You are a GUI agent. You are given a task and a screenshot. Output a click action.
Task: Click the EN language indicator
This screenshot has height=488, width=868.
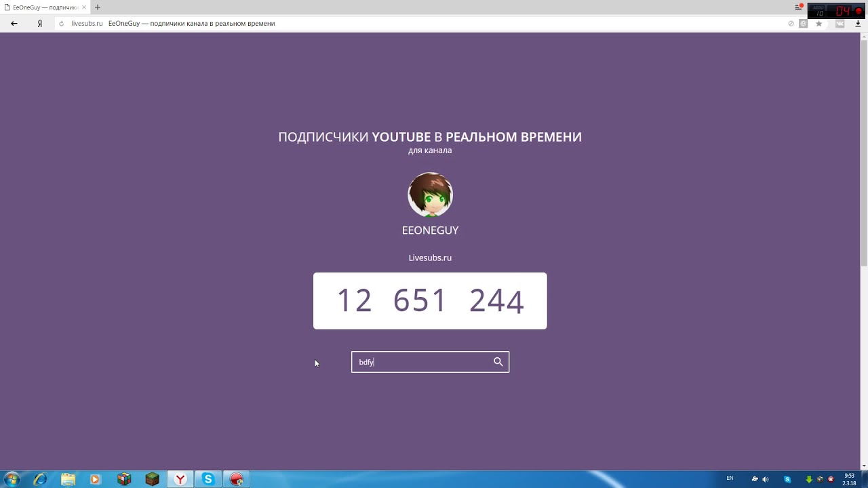[730, 479]
